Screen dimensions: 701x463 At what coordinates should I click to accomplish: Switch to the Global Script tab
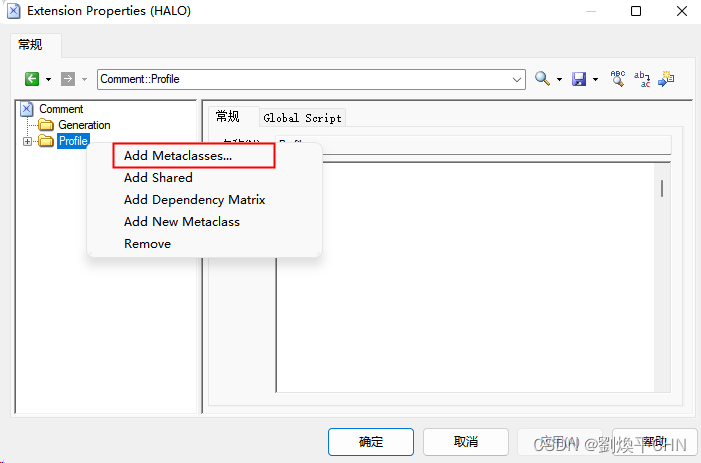302,118
